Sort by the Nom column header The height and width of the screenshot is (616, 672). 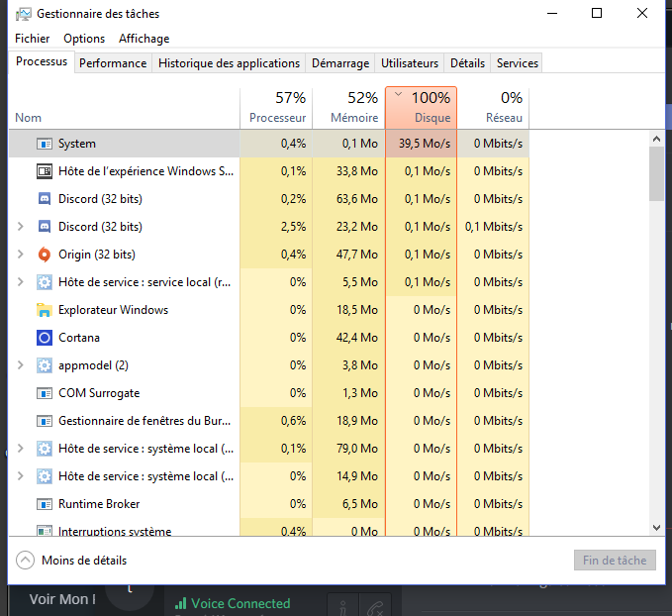point(125,108)
